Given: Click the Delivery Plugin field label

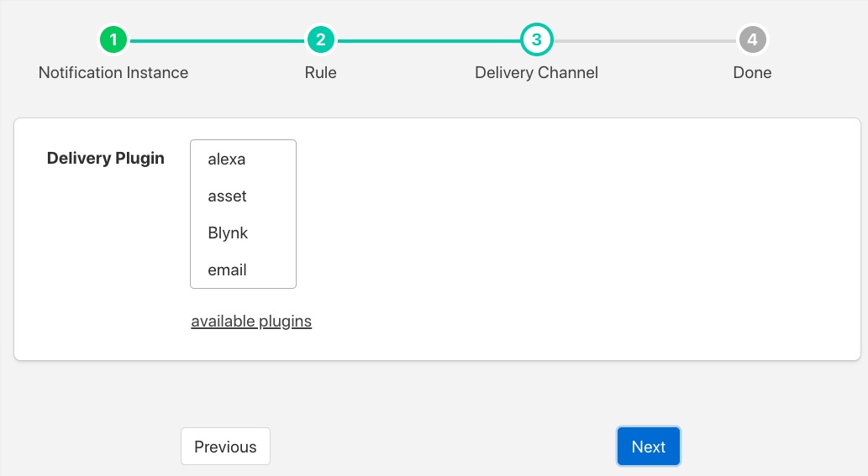Looking at the screenshot, I should click(106, 159).
